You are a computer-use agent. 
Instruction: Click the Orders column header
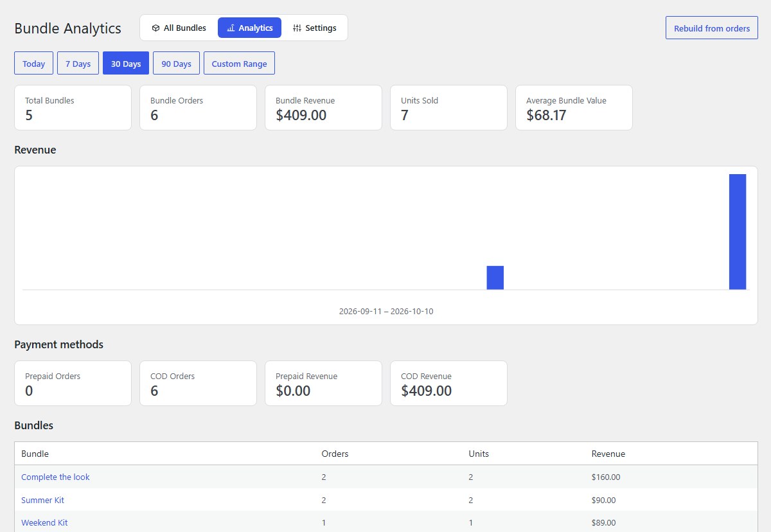coord(335,454)
